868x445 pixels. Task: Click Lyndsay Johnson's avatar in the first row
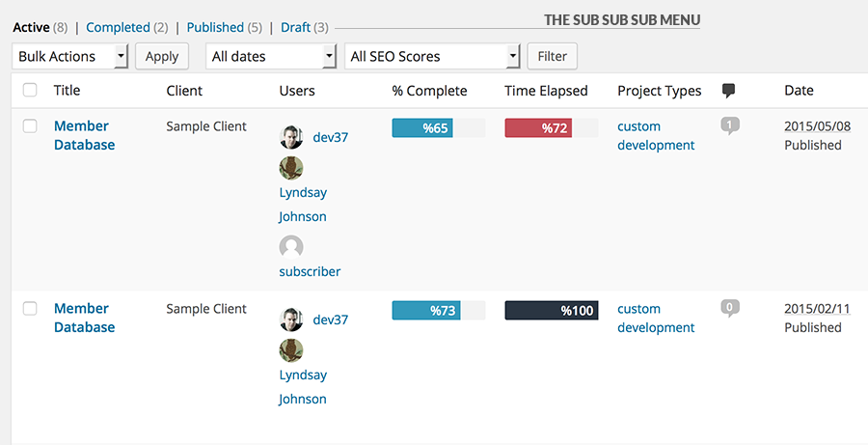(291, 168)
